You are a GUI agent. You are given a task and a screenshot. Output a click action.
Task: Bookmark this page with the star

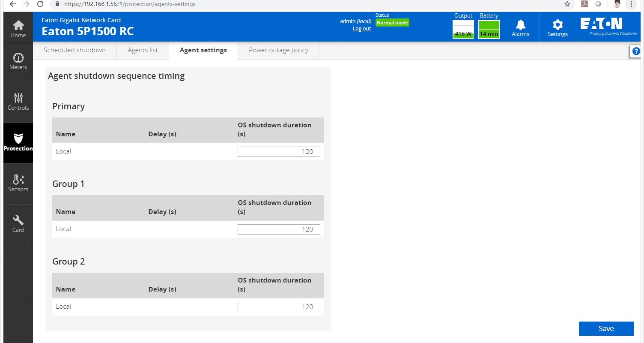(x=567, y=4)
